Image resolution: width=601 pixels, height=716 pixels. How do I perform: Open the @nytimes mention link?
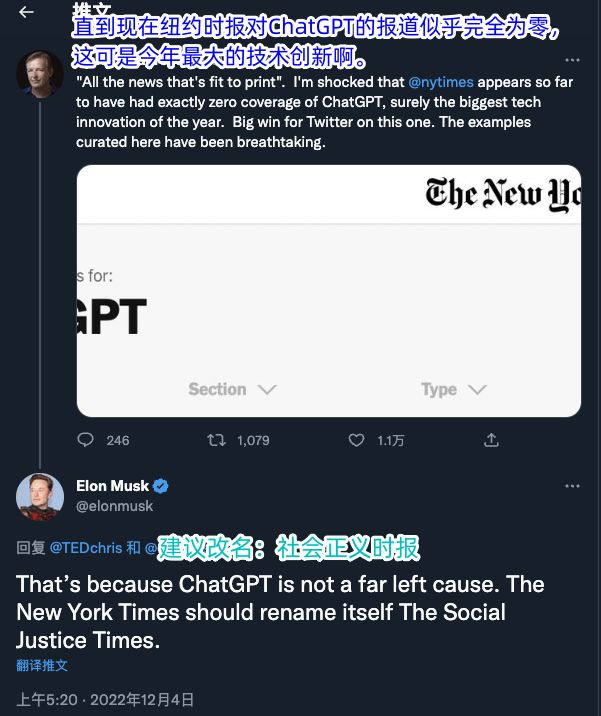pos(441,82)
